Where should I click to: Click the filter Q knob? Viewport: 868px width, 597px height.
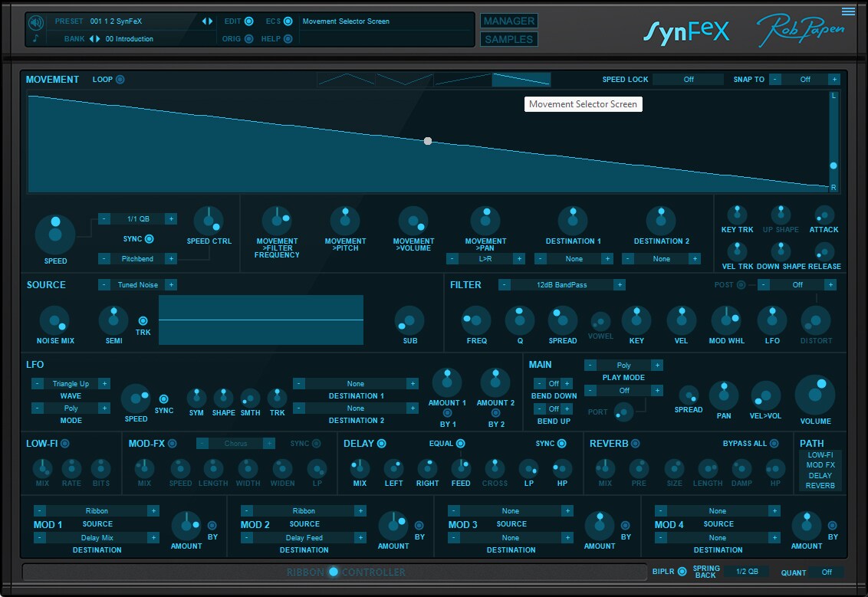pyautogui.click(x=520, y=320)
